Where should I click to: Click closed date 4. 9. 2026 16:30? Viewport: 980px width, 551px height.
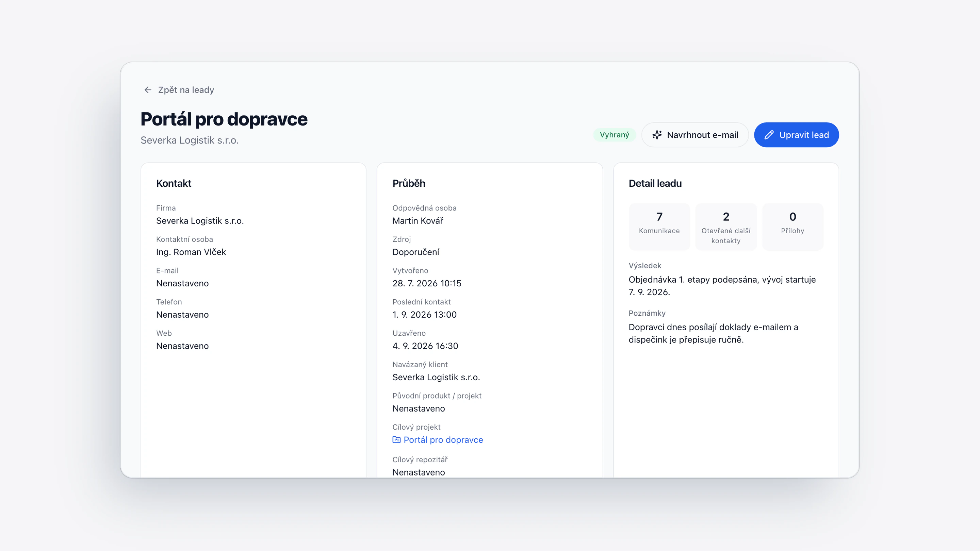click(425, 346)
